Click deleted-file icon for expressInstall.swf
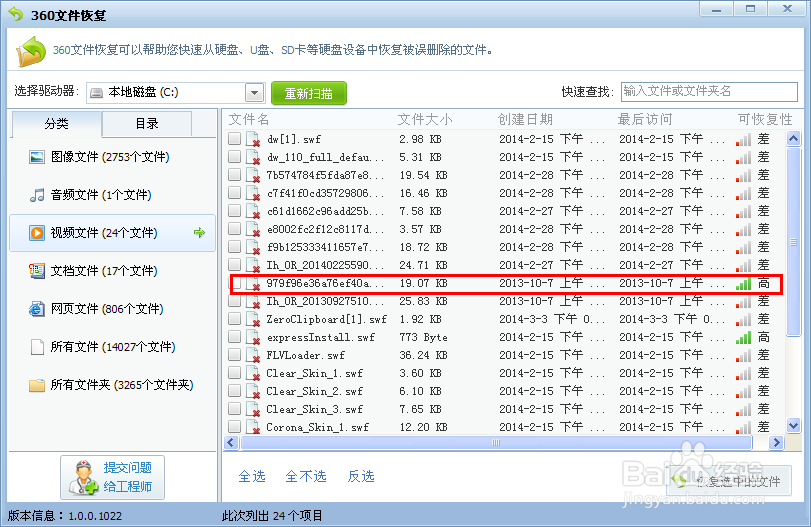 point(253,337)
